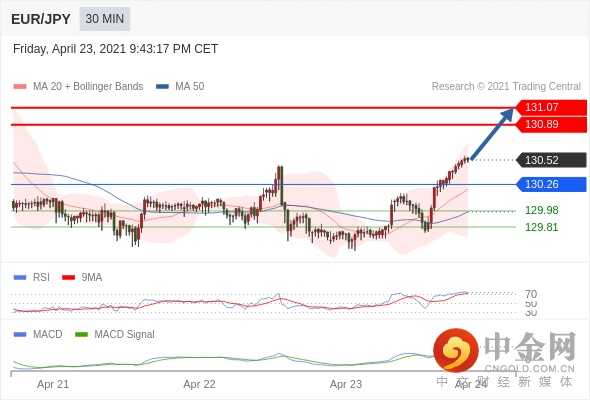
Task: Click the MACD Signal legend green swatch
Action: (x=81, y=335)
